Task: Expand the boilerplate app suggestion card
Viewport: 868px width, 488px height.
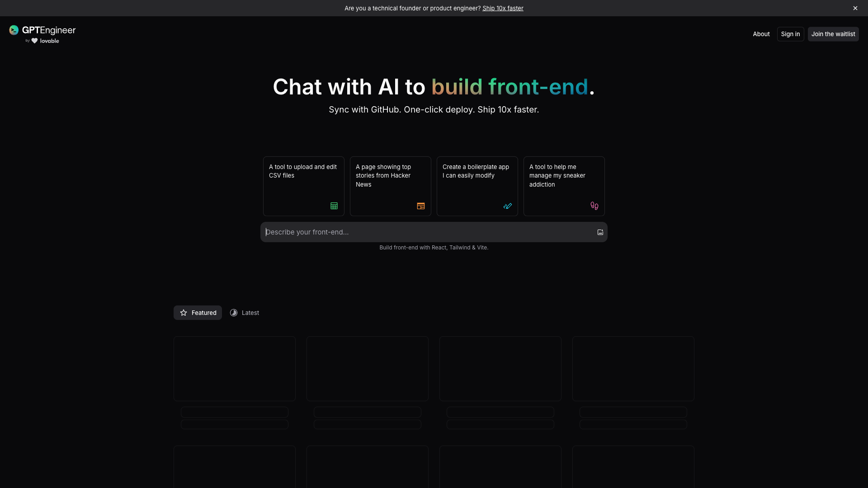Action: 477,186
